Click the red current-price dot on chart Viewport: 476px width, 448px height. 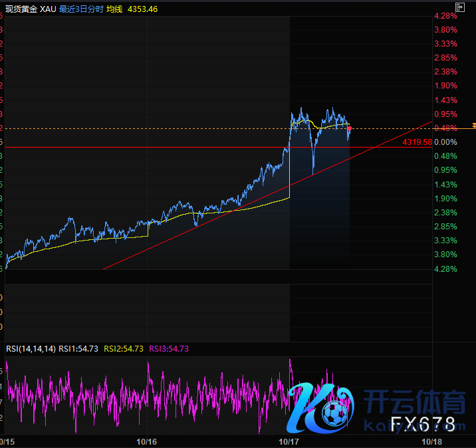click(350, 128)
